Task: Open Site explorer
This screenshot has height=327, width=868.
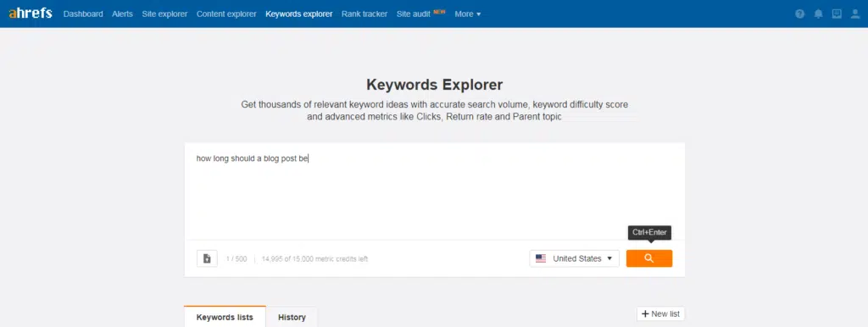Action: [x=165, y=14]
